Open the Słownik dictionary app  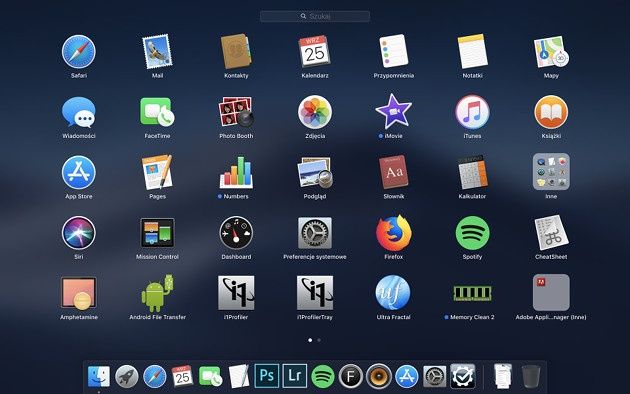tap(393, 172)
